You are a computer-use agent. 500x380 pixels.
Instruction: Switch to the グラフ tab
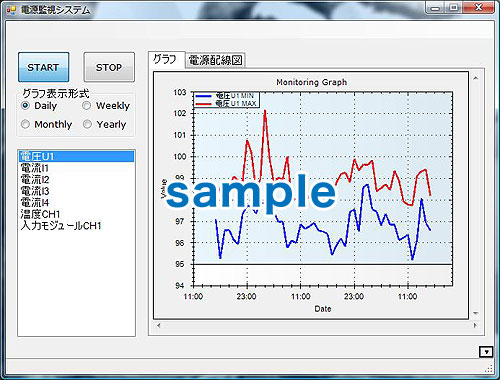pos(166,60)
